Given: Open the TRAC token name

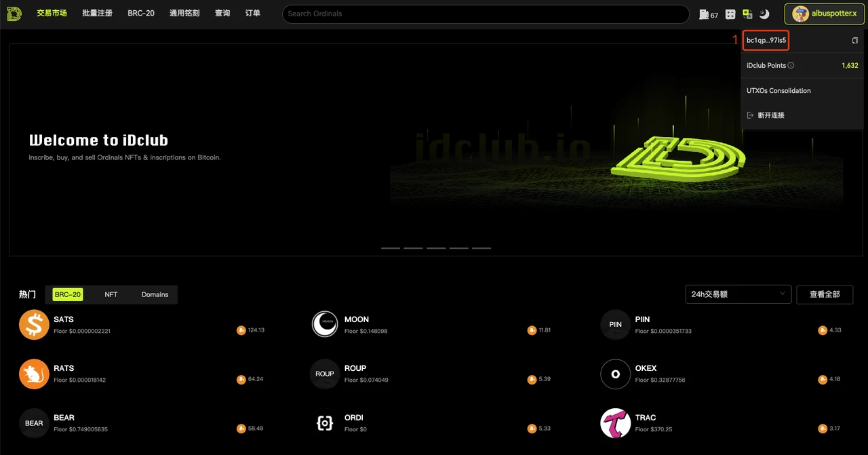Looking at the screenshot, I should coord(646,418).
